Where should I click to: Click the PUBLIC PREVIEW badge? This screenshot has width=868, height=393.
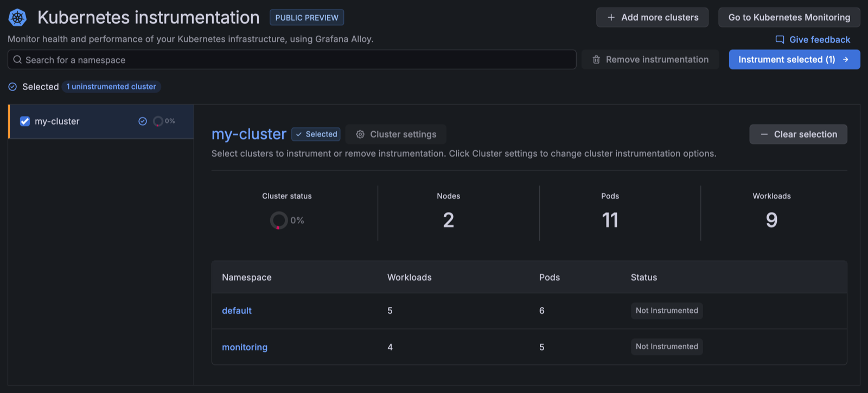click(307, 17)
